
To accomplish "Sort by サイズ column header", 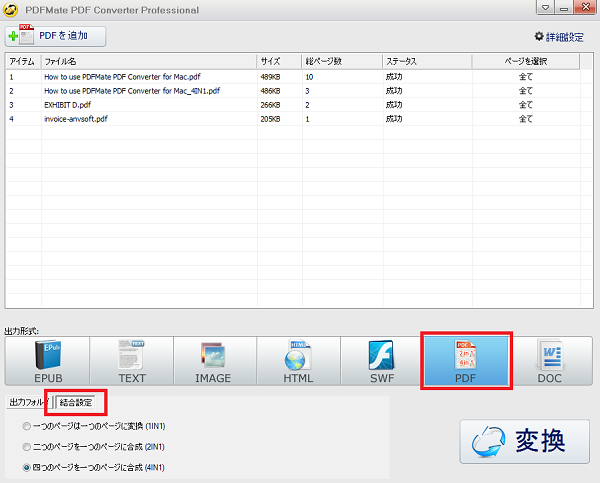I will 279,61.
